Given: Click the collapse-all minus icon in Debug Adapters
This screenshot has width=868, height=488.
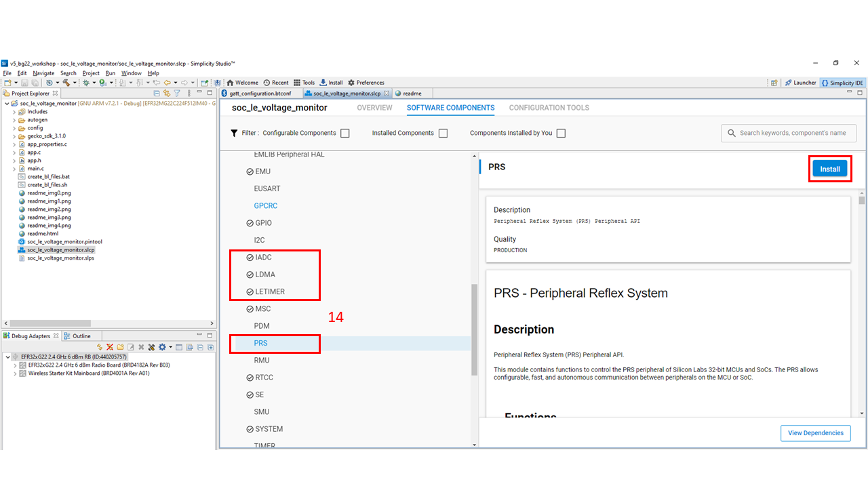Looking at the screenshot, I should click(200, 347).
